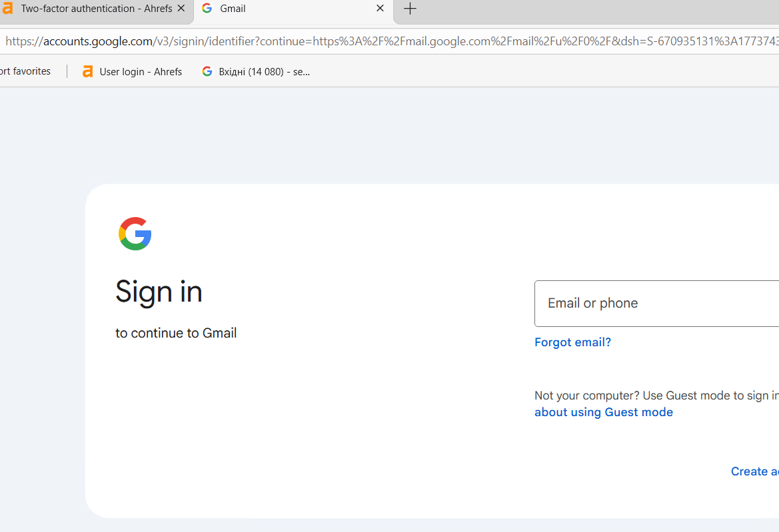The image size is (779, 532).
Task: Click the colorful Google G logo
Action: pos(135,234)
